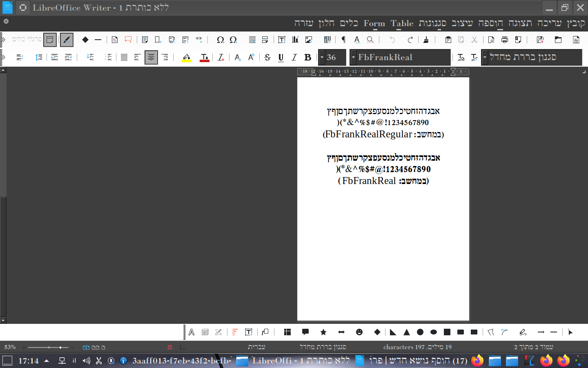Insert a special character with the Omega icon

(x=220, y=40)
